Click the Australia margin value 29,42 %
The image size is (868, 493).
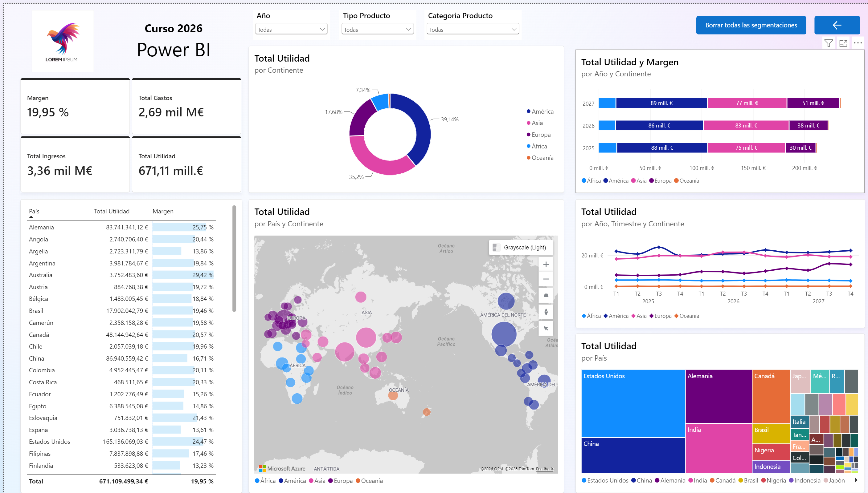click(203, 275)
